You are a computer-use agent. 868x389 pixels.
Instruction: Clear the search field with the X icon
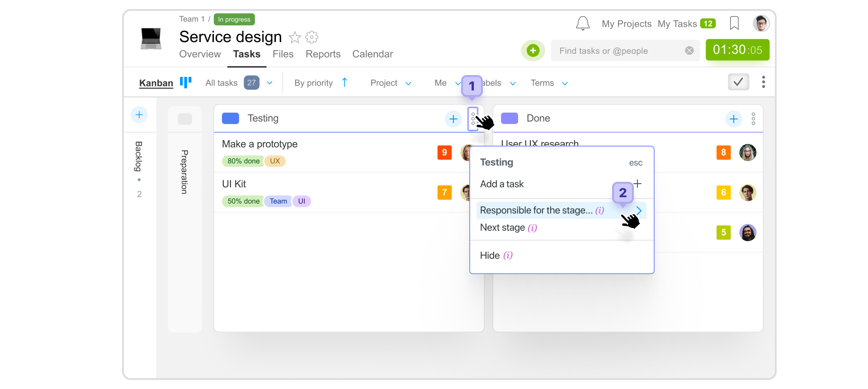tap(689, 51)
